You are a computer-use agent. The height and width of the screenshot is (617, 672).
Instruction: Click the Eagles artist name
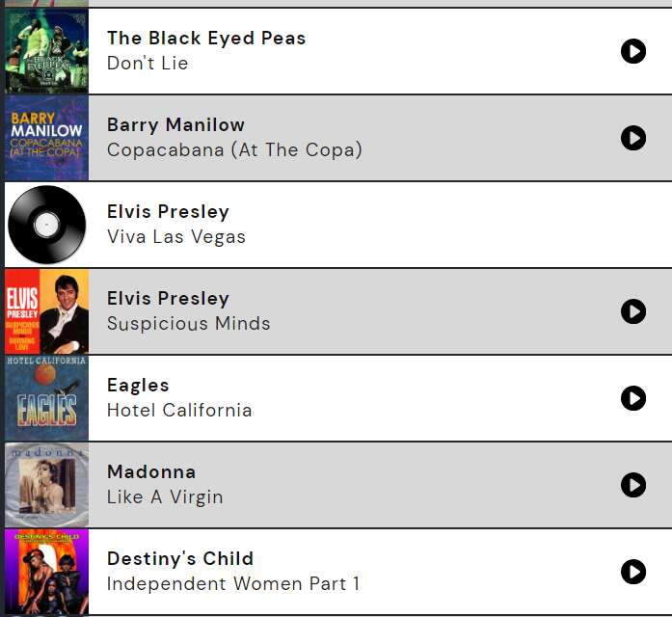(x=138, y=386)
